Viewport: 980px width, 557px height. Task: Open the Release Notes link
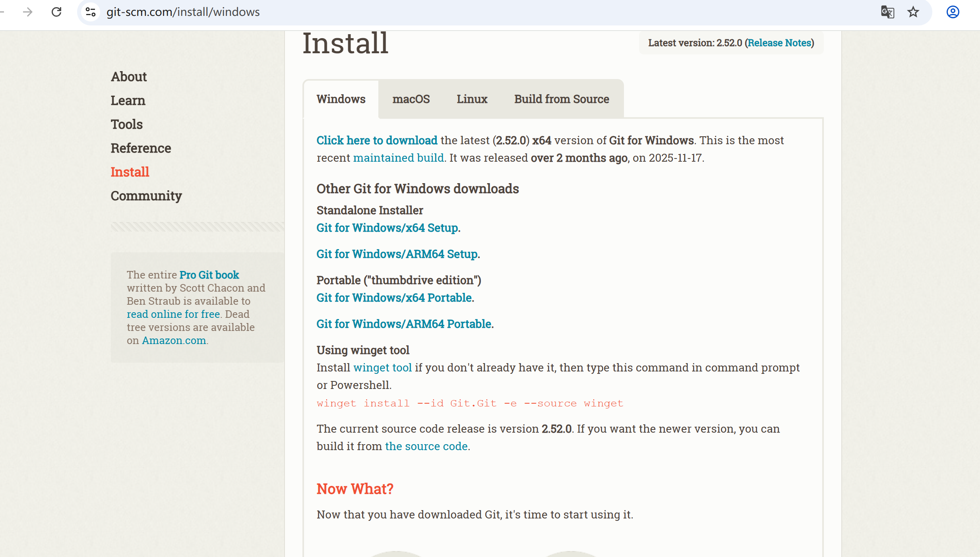coord(779,43)
